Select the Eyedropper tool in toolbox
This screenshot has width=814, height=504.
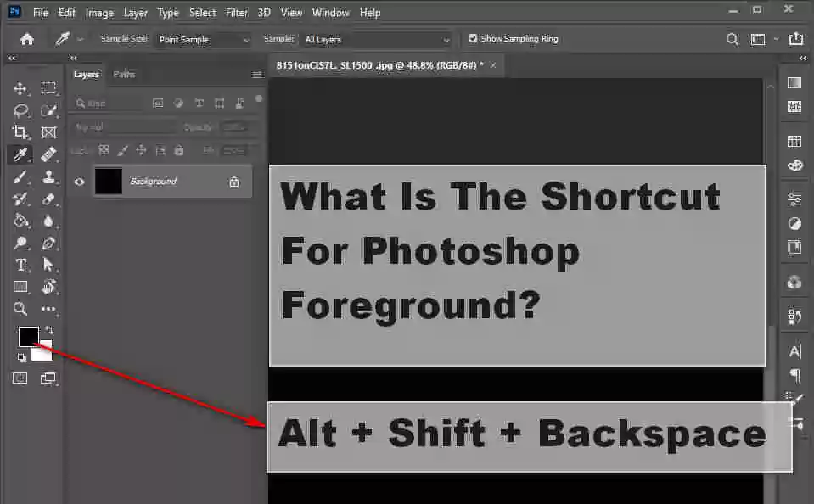pos(20,154)
